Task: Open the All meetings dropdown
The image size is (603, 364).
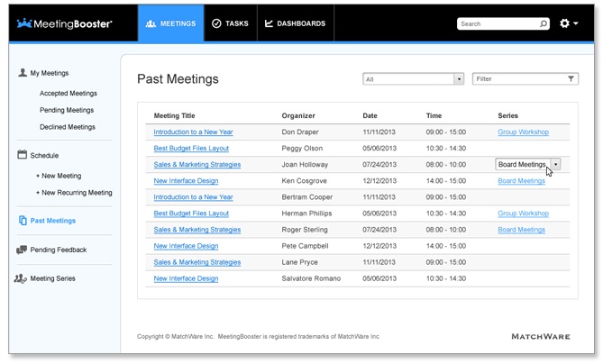Action: [414, 79]
